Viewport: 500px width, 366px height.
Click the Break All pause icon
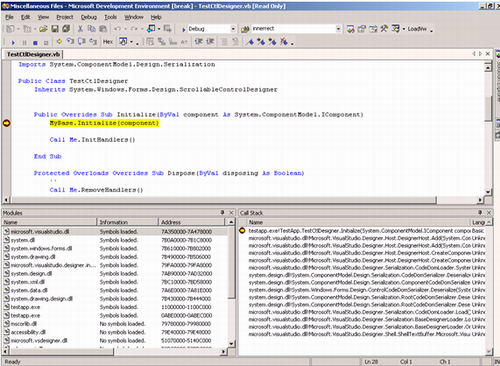24,43
